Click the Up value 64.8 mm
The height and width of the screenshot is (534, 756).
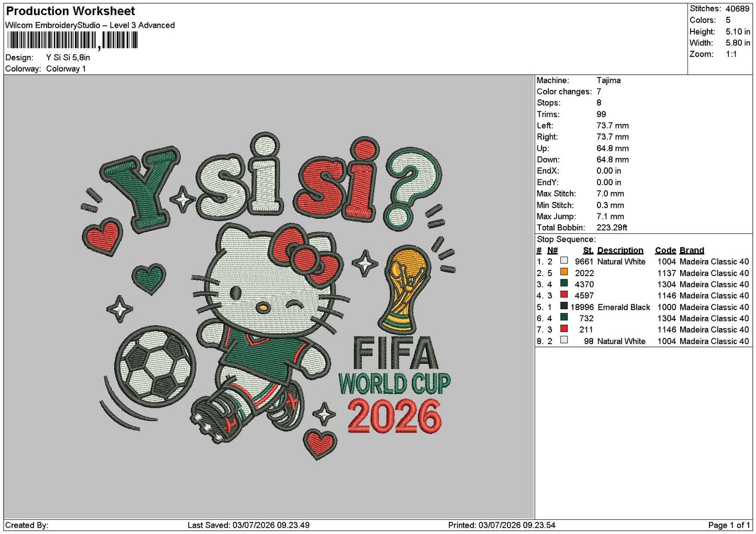[x=613, y=149]
